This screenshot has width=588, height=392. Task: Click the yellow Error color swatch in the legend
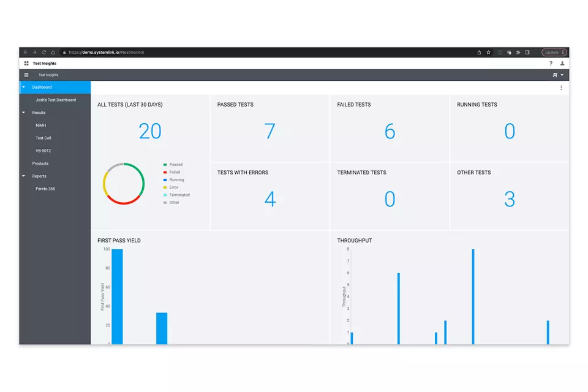[x=165, y=187]
